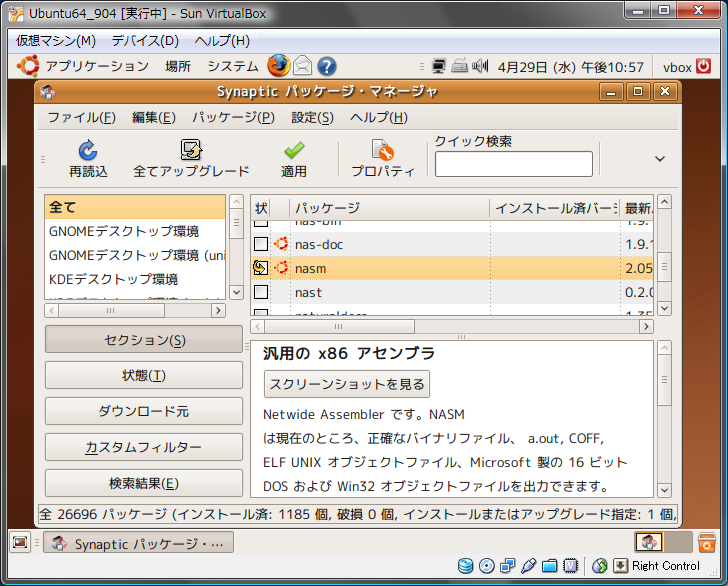Click the volume speaker tray icon
Image resolution: width=728 pixels, height=586 pixels.
click(x=480, y=66)
